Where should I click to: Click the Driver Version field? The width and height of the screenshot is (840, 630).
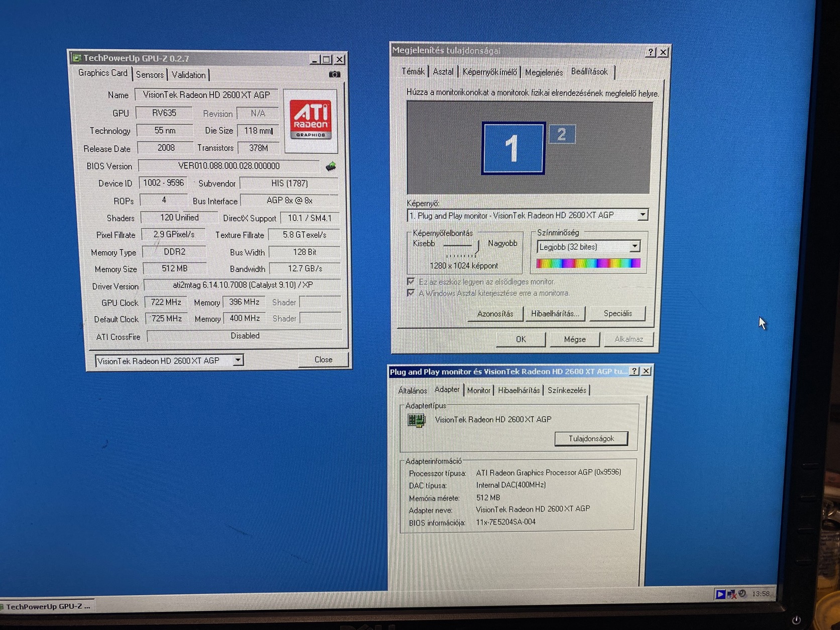[x=243, y=285]
